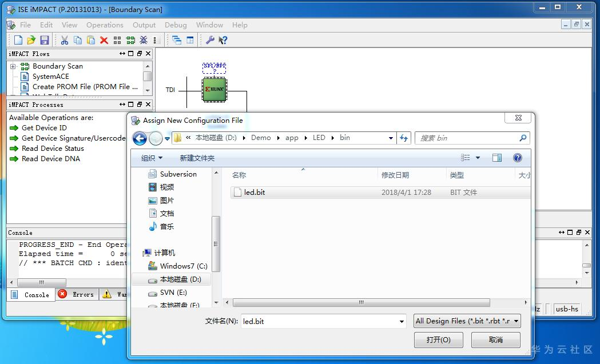Viewport: 600px width, 364px height.
Task: Click the 文件名 file name input field
Action: (320, 321)
